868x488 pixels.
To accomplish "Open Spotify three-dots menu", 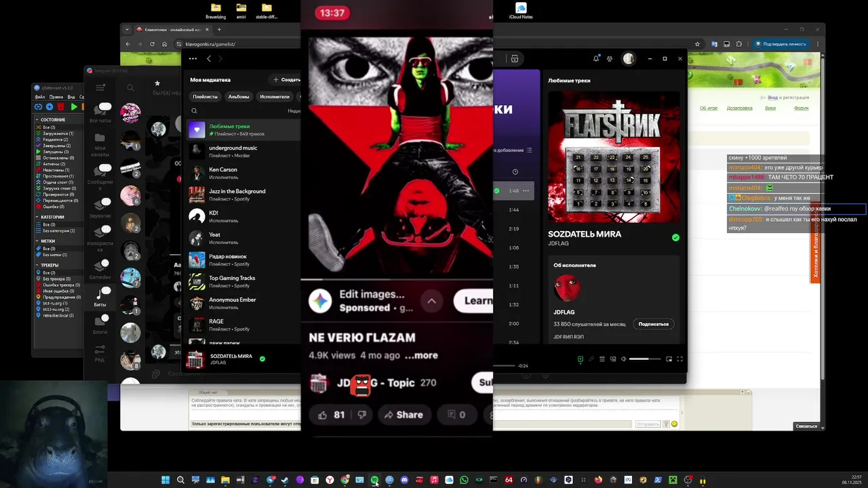I will [x=193, y=59].
